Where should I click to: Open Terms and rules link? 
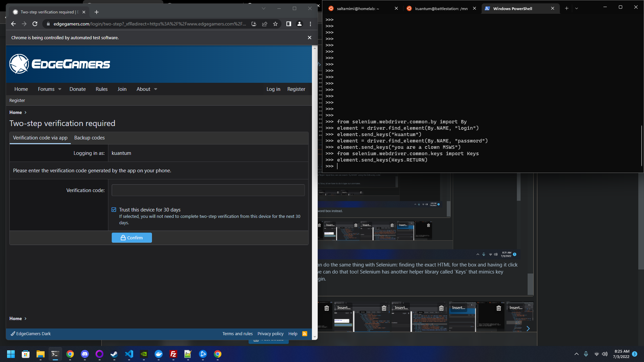point(237,334)
